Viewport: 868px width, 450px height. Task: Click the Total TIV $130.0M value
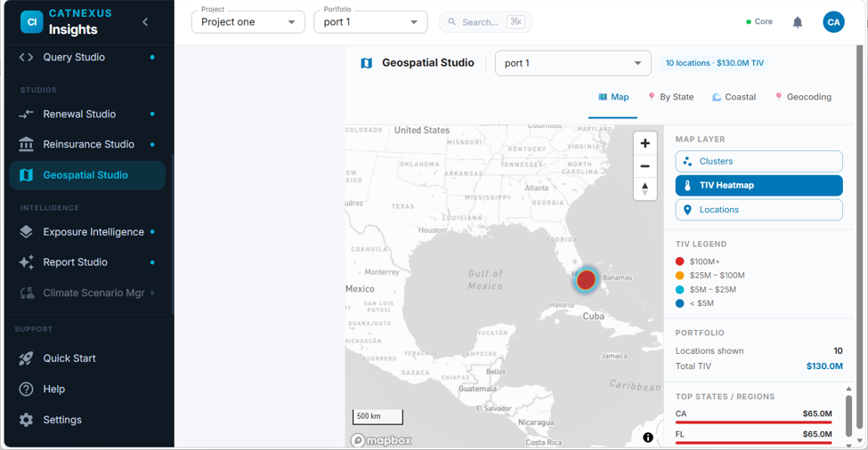(x=824, y=366)
